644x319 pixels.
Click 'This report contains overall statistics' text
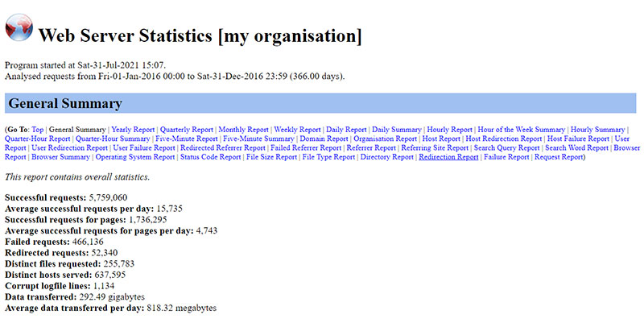point(77,177)
